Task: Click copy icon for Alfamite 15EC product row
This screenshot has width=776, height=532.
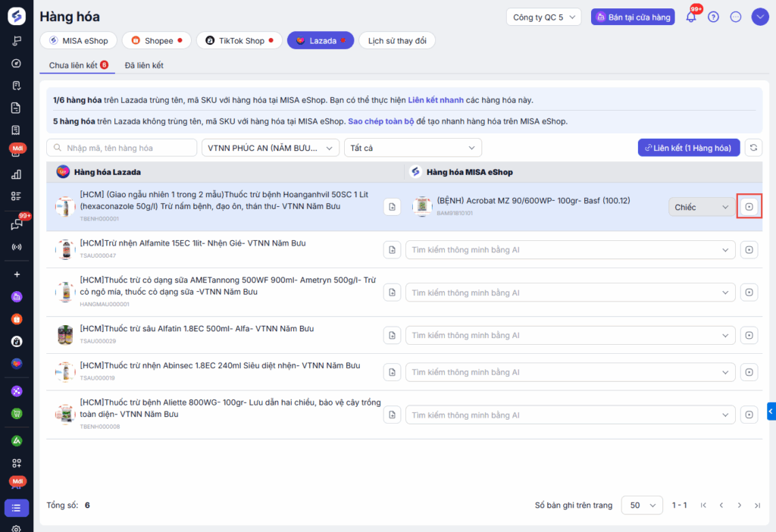Action: (x=392, y=249)
